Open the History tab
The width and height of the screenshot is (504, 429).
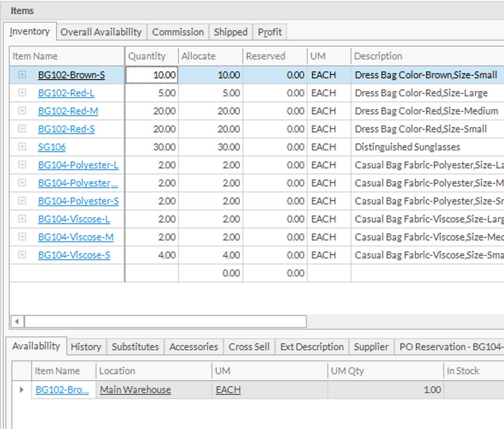86,347
